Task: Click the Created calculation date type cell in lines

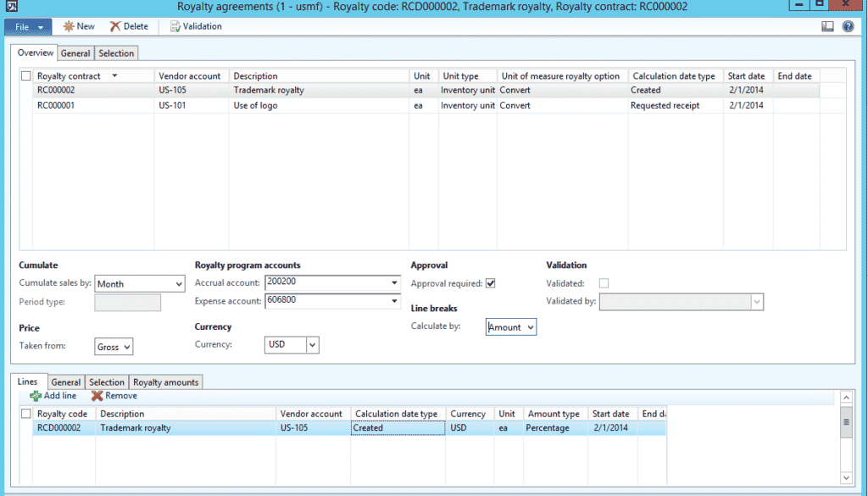Action: pyautogui.click(x=398, y=428)
